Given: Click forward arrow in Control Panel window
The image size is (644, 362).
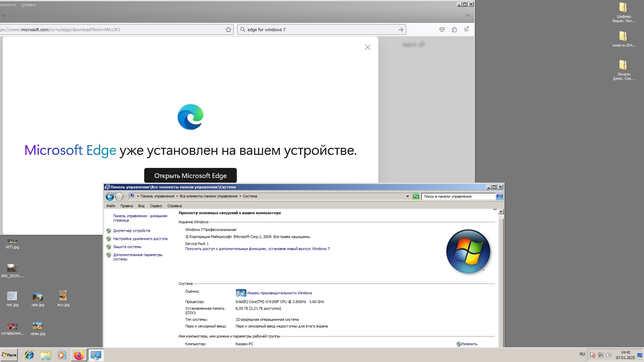Looking at the screenshot, I should click(x=119, y=196).
